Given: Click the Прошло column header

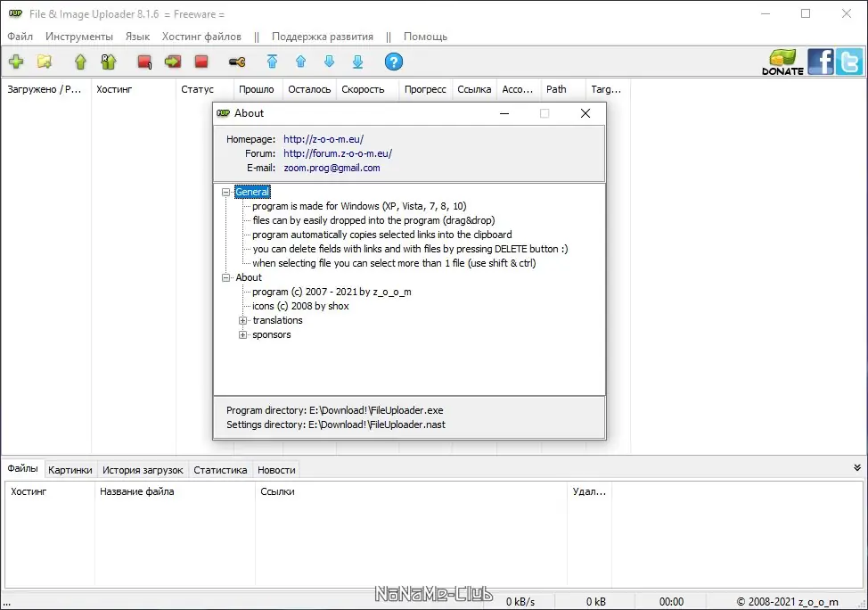Looking at the screenshot, I should [258, 89].
